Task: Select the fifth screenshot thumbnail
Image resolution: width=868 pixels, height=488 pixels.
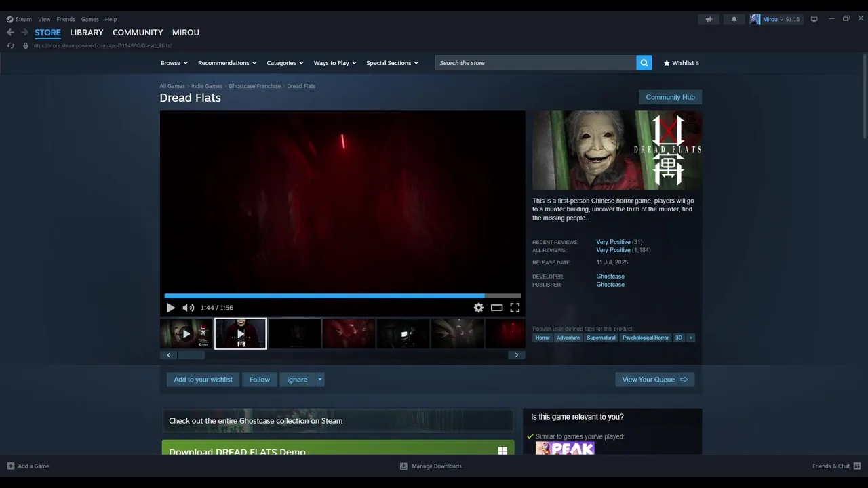Action: coord(403,333)
